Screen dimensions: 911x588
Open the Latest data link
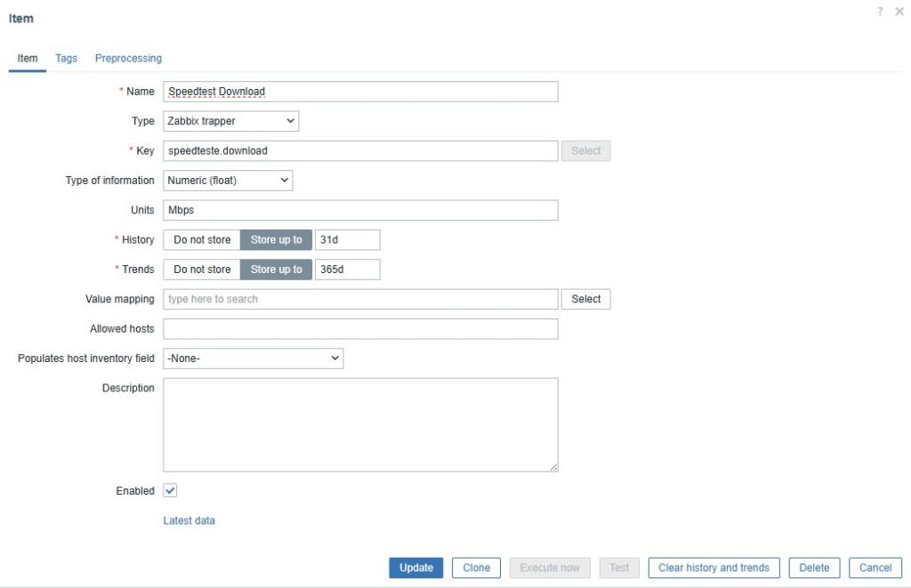pos(189,520)
